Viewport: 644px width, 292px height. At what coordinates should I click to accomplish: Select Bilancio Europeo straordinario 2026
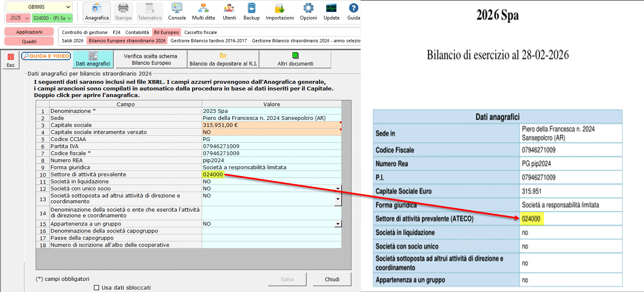[x=127, y=41]
